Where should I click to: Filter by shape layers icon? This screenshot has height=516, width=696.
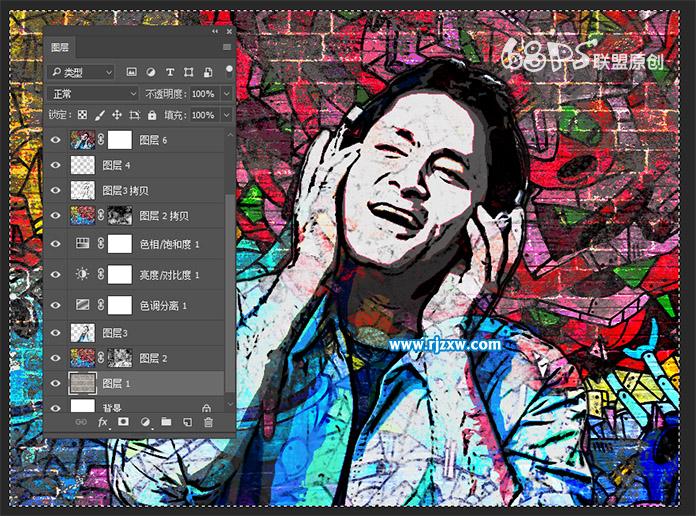pos(189,72)
